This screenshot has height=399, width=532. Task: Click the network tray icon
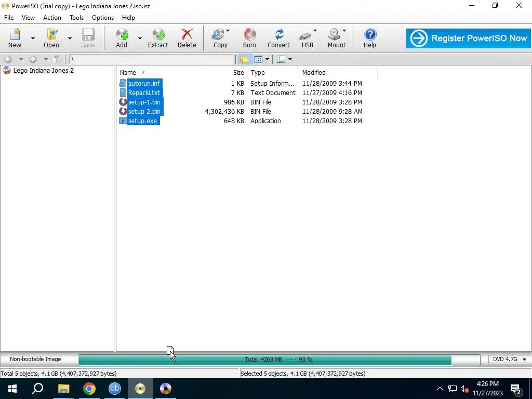(453, 389)
